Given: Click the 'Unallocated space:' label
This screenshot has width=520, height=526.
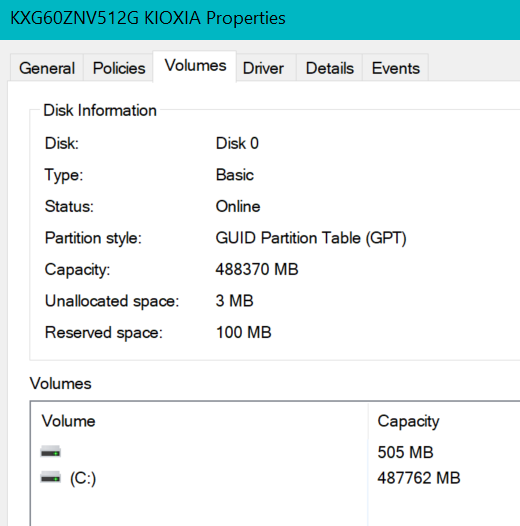Looking at the screenshot, I should tap(112, 302).
